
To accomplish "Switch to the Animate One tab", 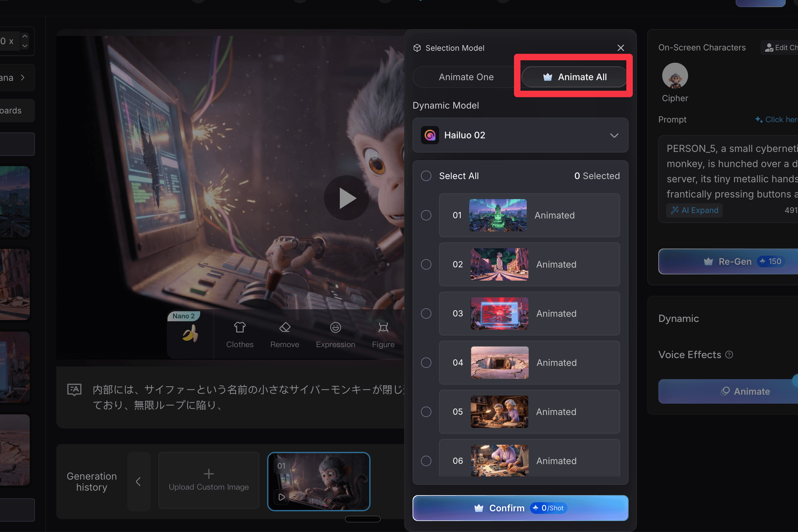I will click(466, 77).
